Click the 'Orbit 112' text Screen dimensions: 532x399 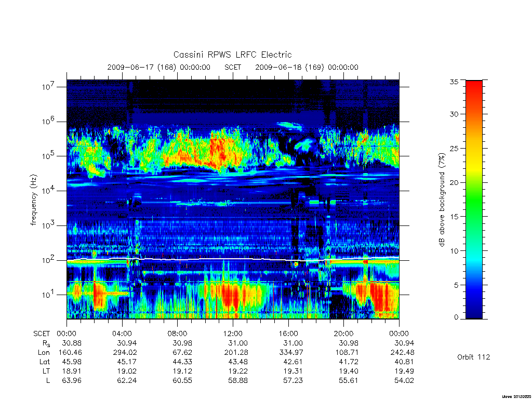pyautogui.click(x=474, y=357)
